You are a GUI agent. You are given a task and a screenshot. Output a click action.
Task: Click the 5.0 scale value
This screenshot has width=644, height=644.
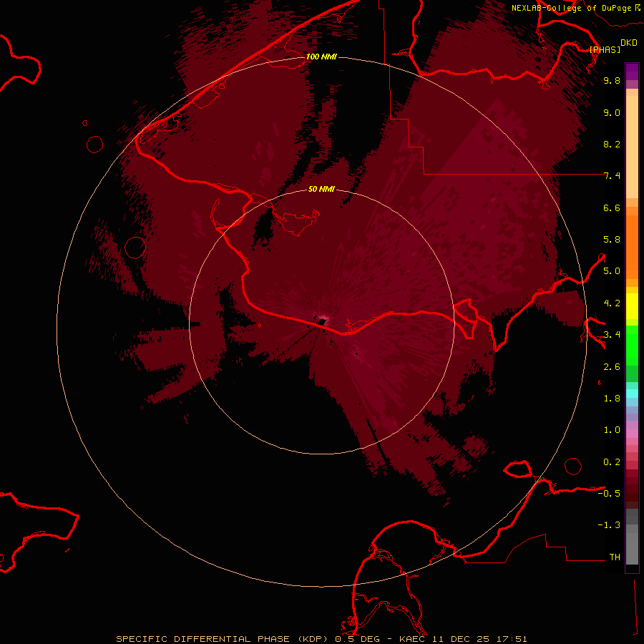pyautogui.click(x=612, y=271)
